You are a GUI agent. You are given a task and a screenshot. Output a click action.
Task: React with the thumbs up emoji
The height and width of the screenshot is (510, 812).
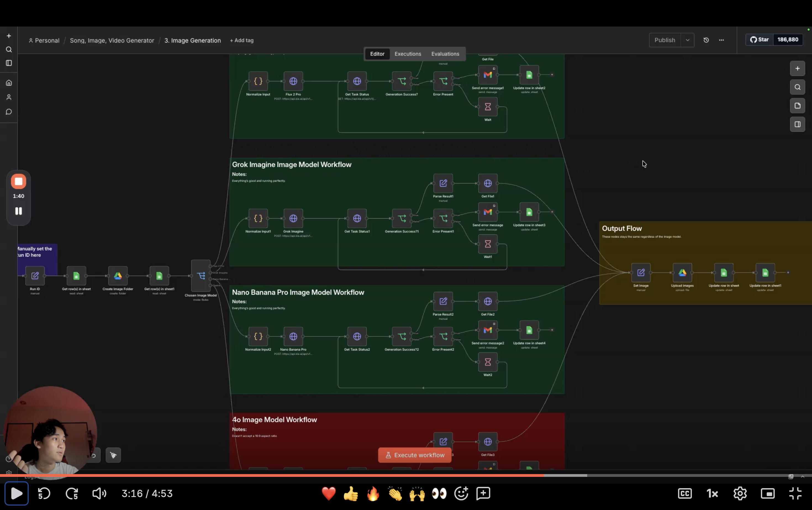tap(351, 493)
